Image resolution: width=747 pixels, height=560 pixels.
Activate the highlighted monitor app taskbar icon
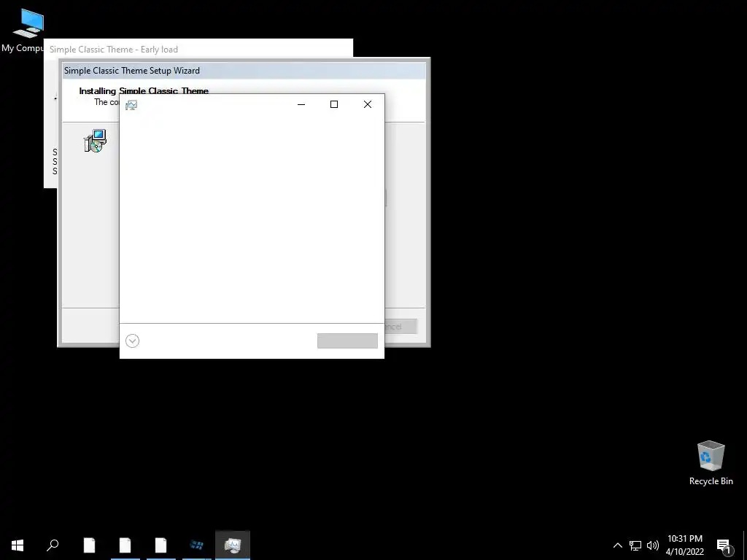click(x=233, y=545)
